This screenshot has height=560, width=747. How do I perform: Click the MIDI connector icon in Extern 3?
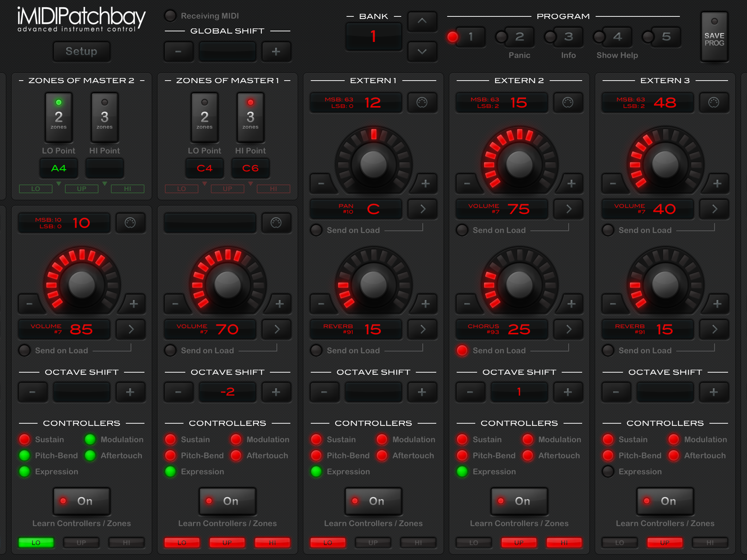714,102
